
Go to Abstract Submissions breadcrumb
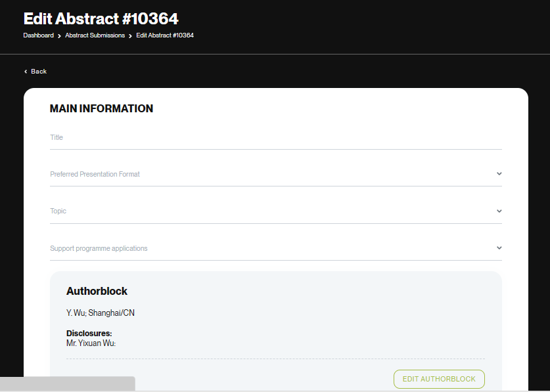[x=95, y=35]
